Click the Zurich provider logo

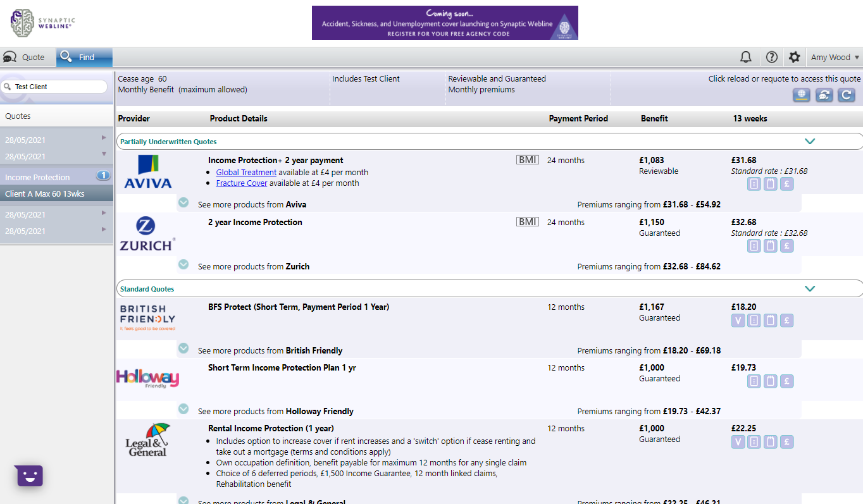(147, 234)
